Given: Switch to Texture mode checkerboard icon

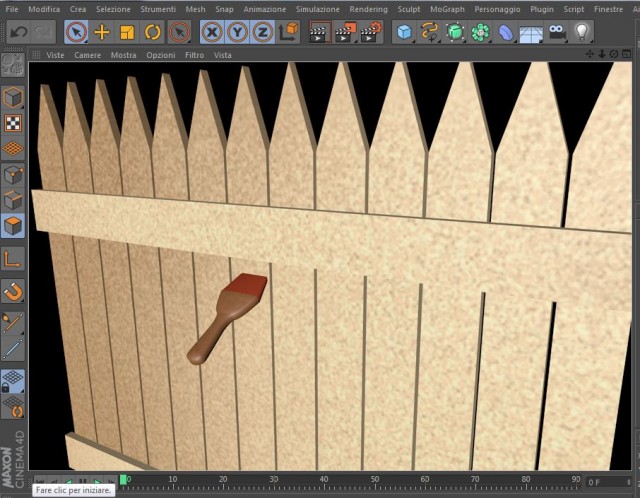Looking at the screenshot, I should click(13, 123).
